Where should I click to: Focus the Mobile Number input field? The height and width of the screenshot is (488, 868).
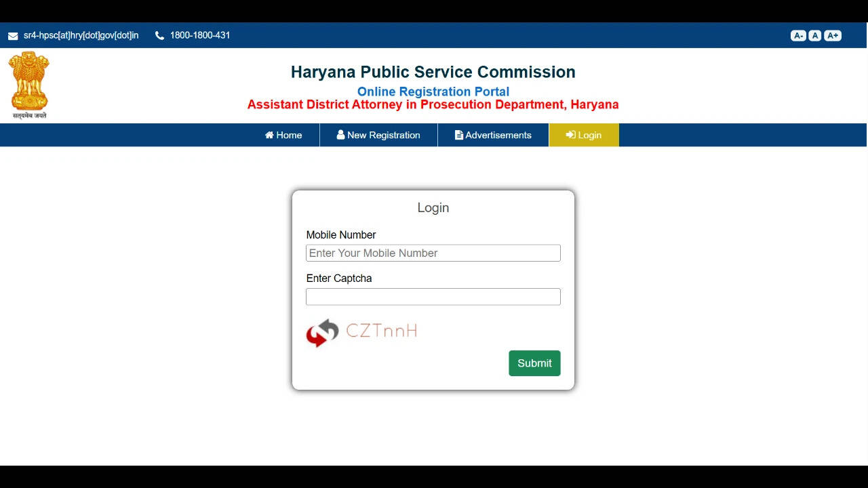tap(433, 253)
